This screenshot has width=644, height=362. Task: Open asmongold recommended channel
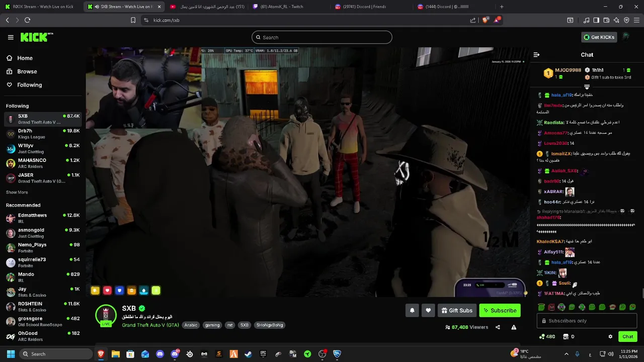[43, 233]
